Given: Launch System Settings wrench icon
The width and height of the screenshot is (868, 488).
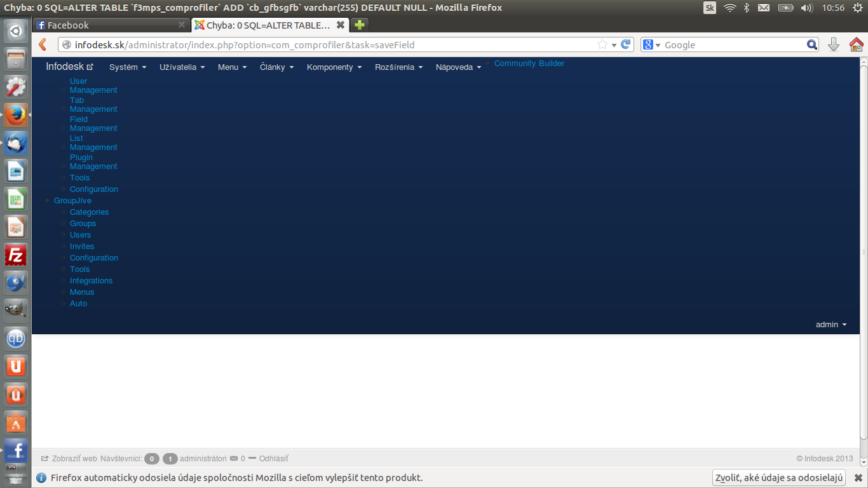Looking at the screenshot, I should pyautogui.click(x=16, y=87).
